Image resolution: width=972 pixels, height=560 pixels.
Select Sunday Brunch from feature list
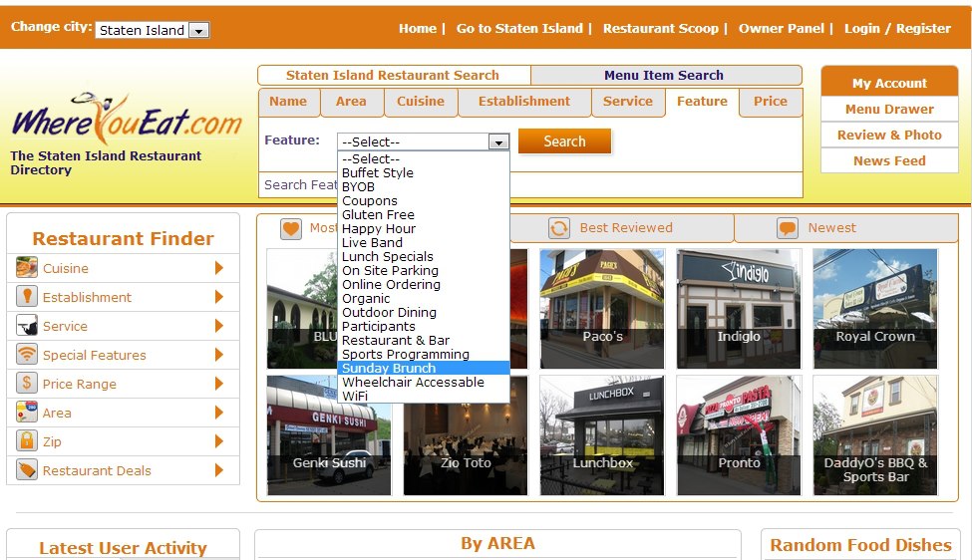coord(424,368)
